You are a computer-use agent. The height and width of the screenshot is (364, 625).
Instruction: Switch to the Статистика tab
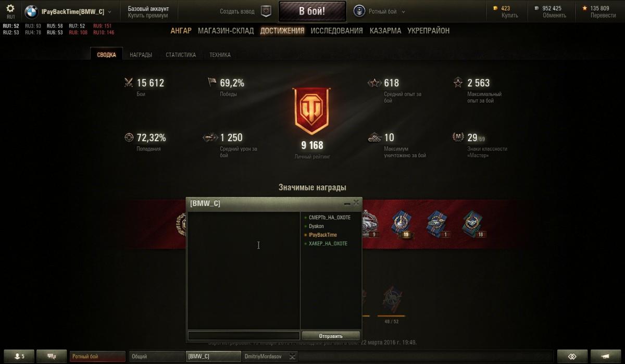(181, 55)
